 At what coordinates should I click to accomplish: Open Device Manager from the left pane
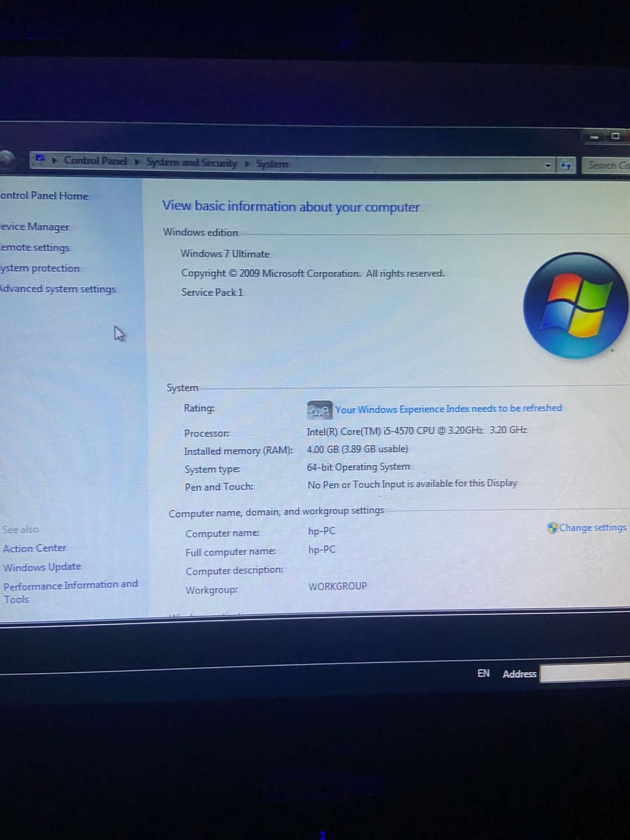tap(35, 227)
